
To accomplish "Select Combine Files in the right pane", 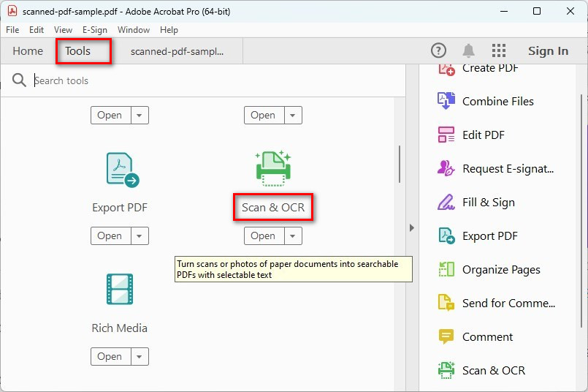I will [497, 102].
